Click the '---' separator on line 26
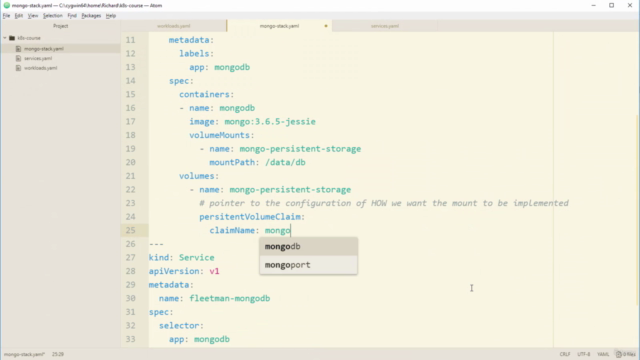640x360 pixels. tap(156, 244)
